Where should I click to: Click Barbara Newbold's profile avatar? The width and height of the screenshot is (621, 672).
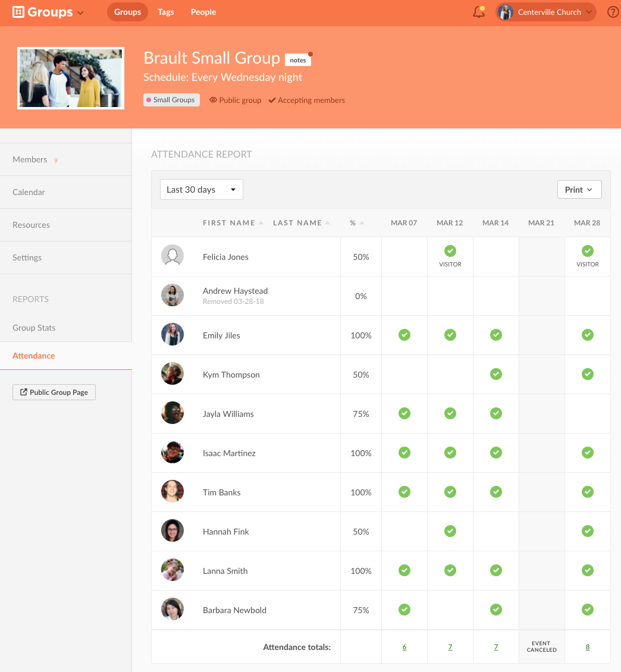point(172,610)
